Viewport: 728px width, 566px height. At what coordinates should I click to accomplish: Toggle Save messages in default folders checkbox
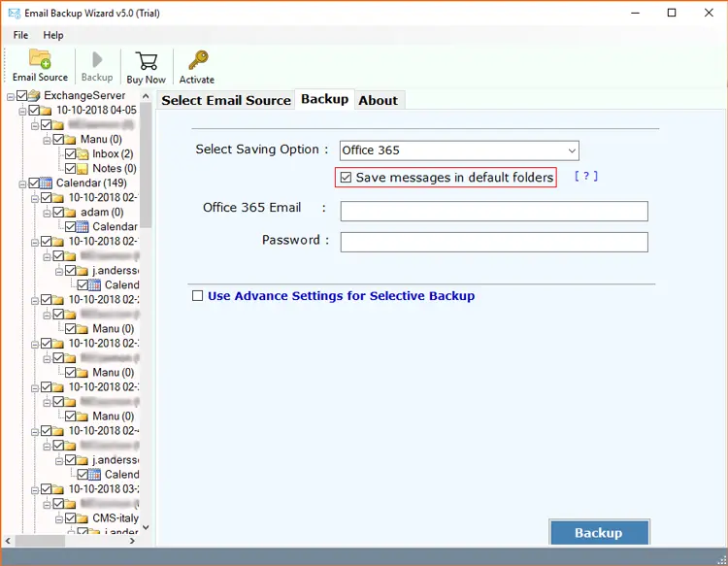point(346,178)
